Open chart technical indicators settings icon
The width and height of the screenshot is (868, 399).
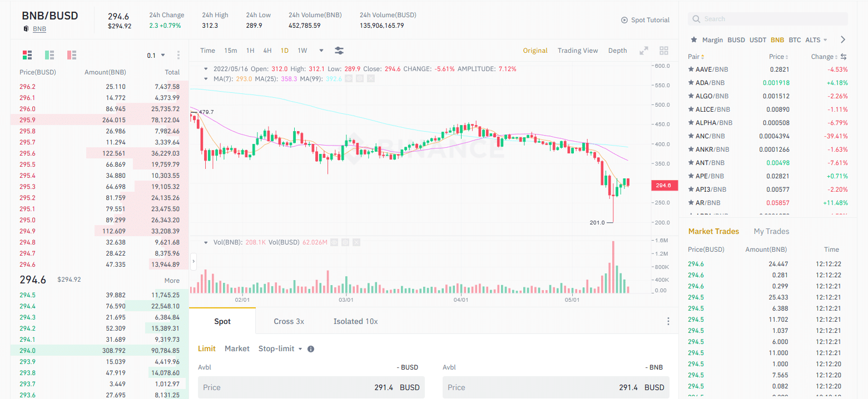[339, 51]
